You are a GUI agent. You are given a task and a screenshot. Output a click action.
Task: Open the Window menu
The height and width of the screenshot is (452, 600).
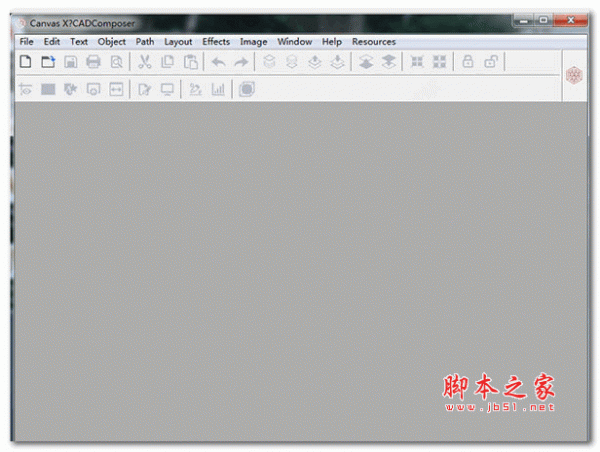(x=295, y=41)
